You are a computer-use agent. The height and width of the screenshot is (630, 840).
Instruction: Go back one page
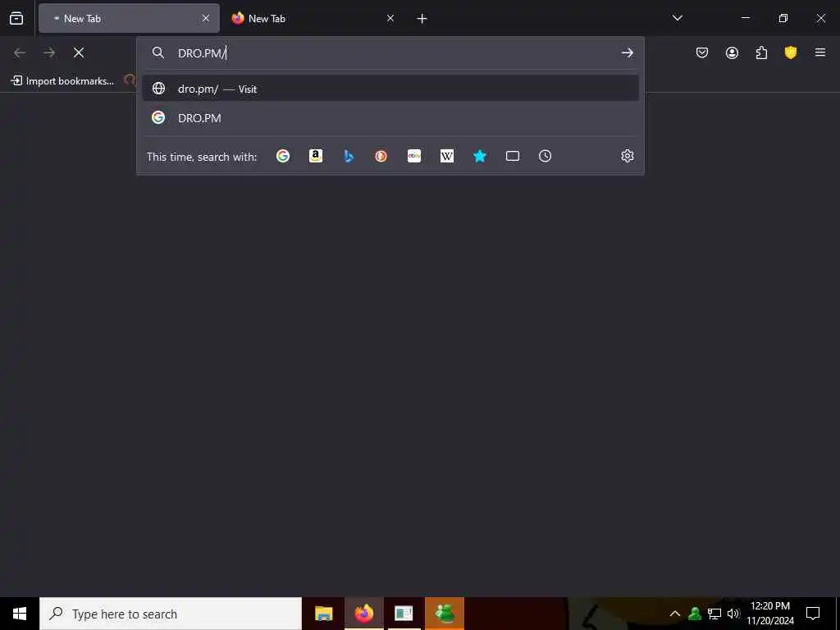click(x=20, y=52)
